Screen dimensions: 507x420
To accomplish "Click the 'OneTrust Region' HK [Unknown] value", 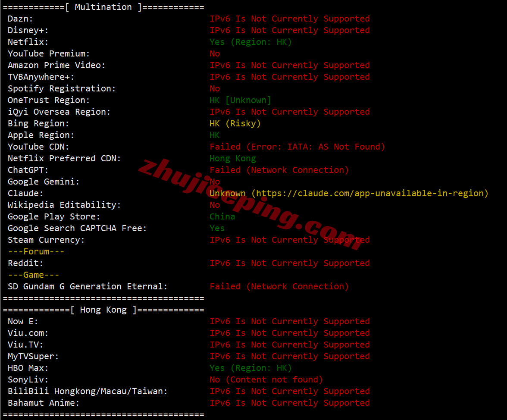I will click(x=240, y=100).
